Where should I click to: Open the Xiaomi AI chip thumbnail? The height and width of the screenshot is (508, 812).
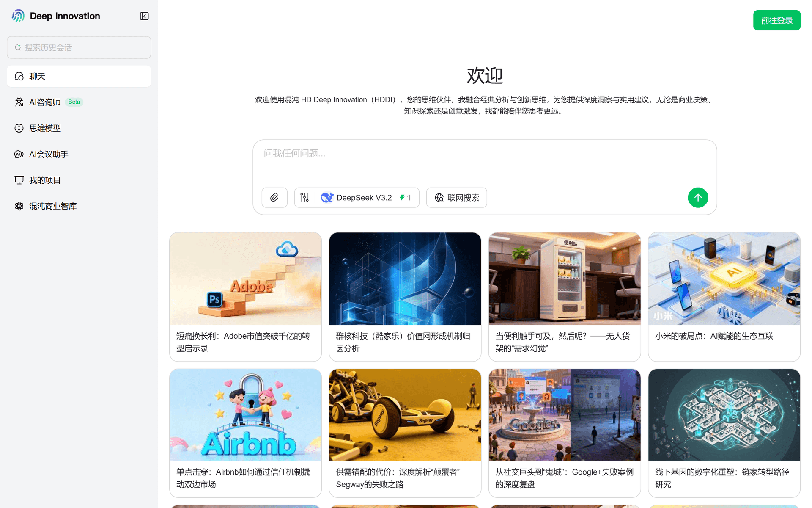[724, 279]
